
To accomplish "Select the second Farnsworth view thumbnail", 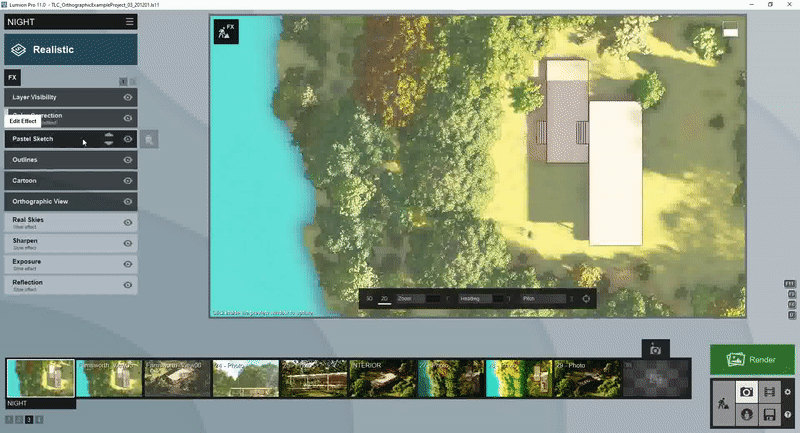I will tap(109, 378).
